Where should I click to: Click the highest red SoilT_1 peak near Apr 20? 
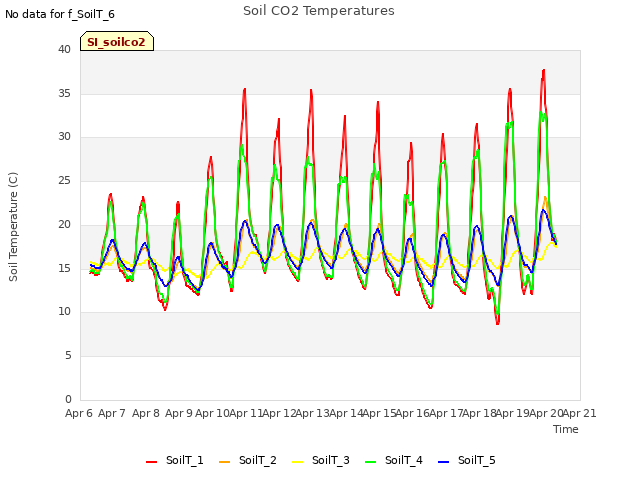(x=544, y=71)
